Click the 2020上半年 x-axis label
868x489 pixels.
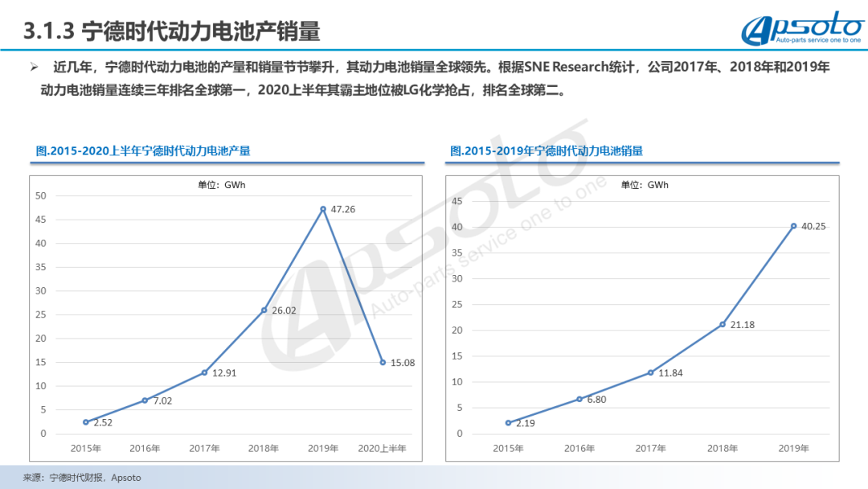coord(382,448)
